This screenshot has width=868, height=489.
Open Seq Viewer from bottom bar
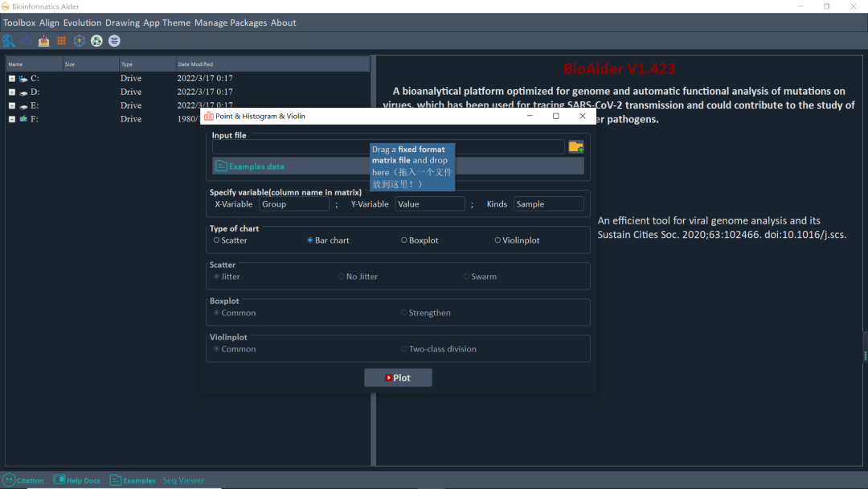[183, 480]
